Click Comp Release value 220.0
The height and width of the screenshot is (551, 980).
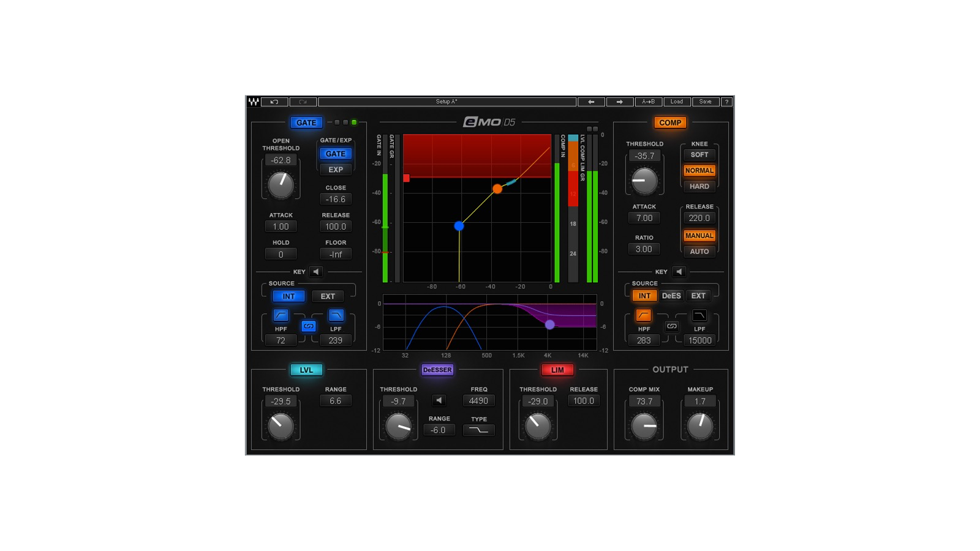pyautogui.click(x=699, y=218)
